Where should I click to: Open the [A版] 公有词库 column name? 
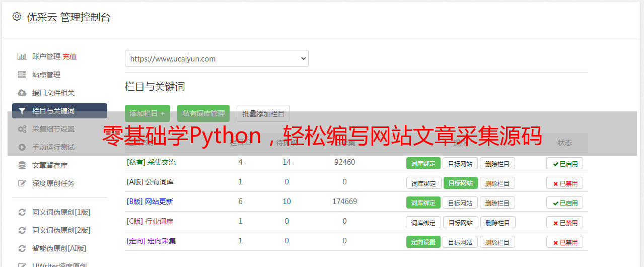[x=150, y=182]
